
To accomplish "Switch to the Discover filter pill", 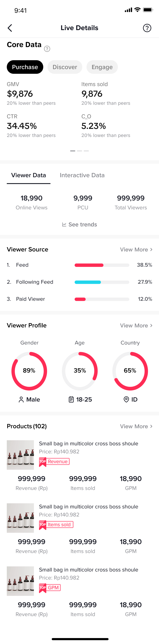I will click(65, 67).
